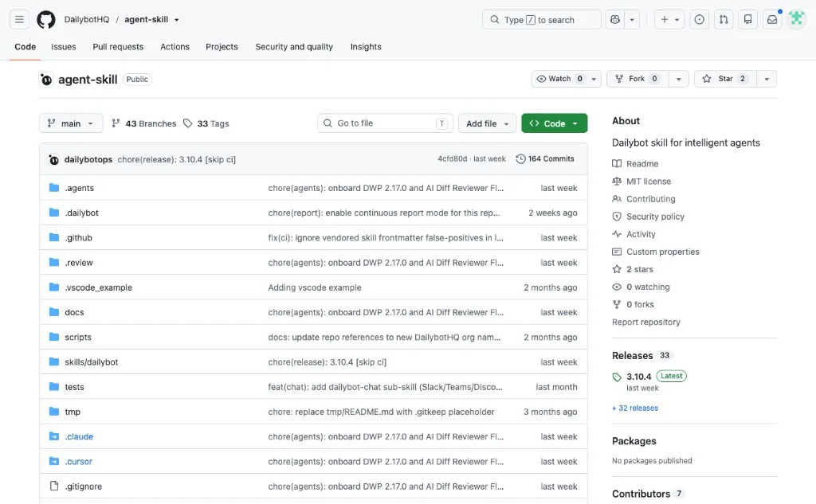
Task: Click the Report repository link
Action: 645,322
